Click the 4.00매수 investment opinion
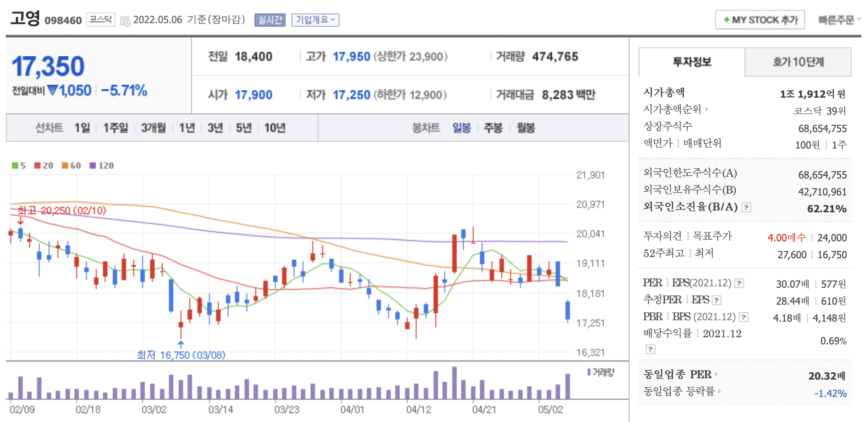Viewport: 868px width, 422px height. (x=787, y=238)
